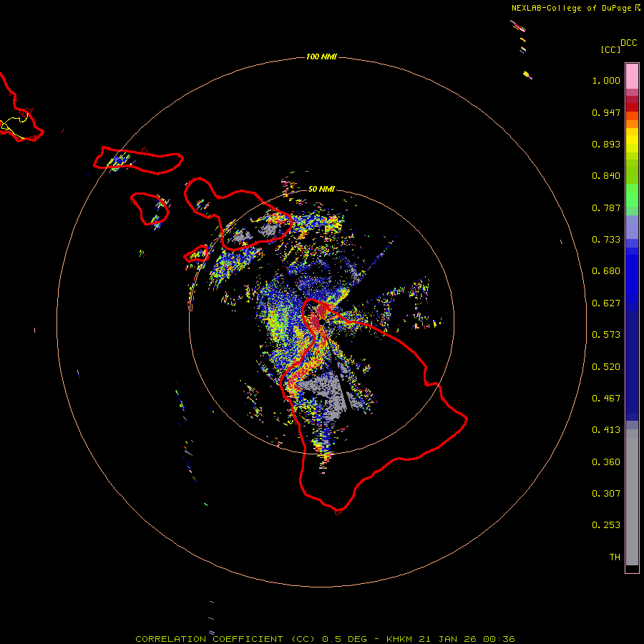
Task: Click the CORRELATION COEFFICIENT title caption at bottom
Action: pos(326,639)
